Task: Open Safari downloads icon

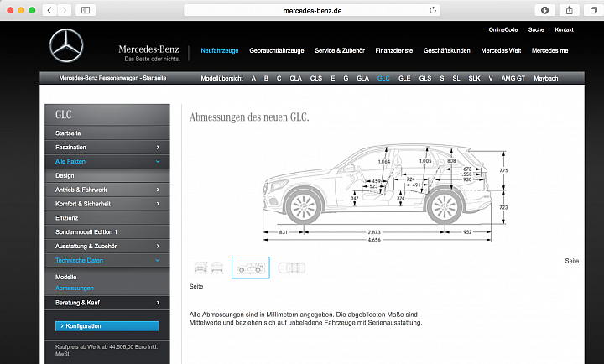Action: 544,10
